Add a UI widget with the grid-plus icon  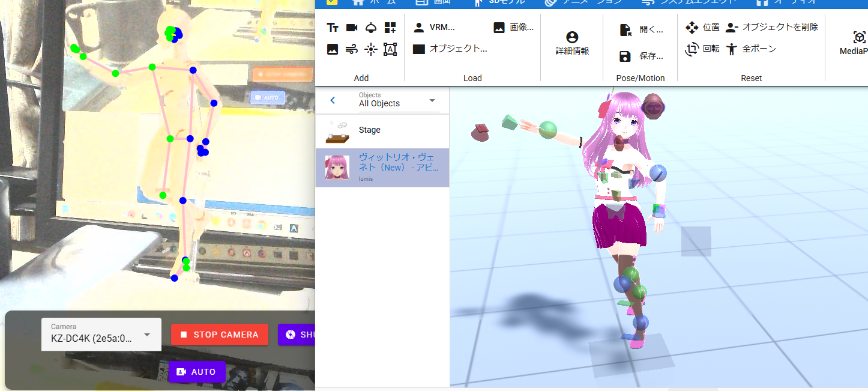click(x=390, y=28)
